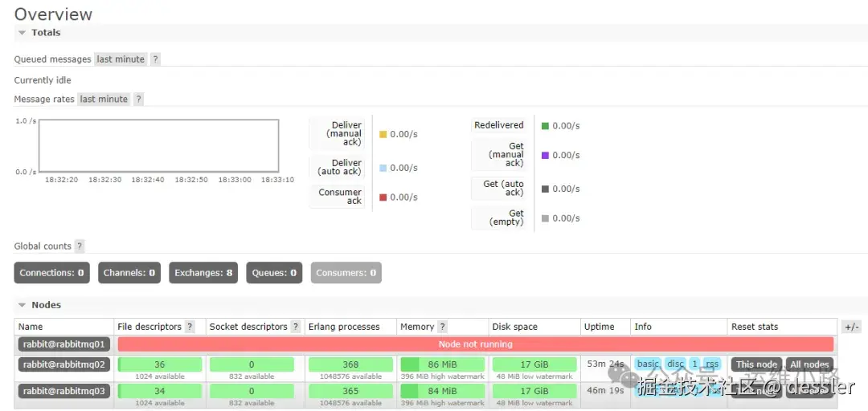Click the Deliver (manual ack) legend label
Image resolution: width=868 pixels, height=411 pixels.
tap(337, 133)
